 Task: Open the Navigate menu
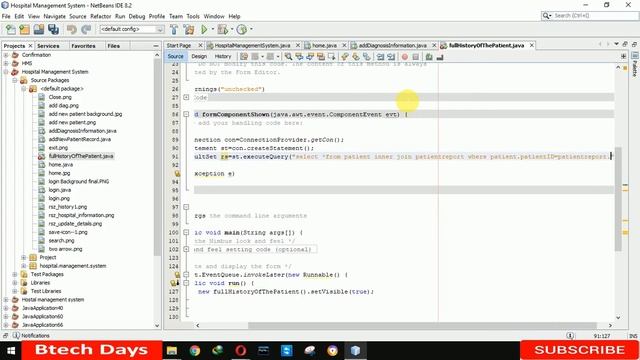54,16
